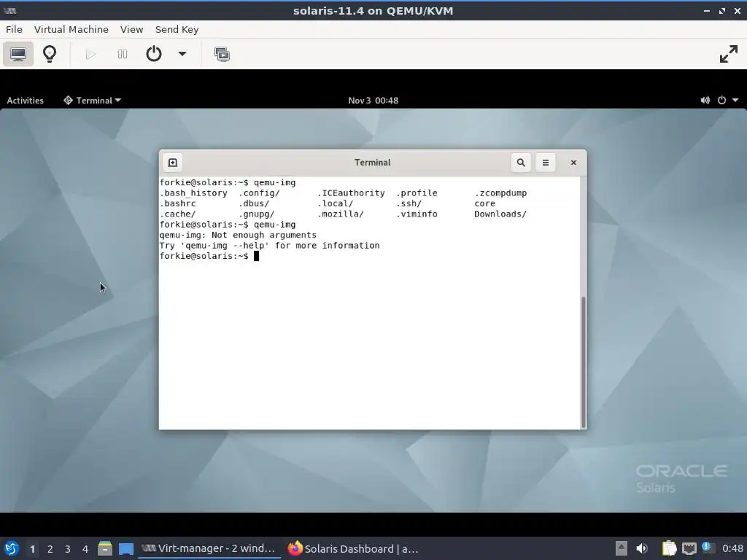Open the Send Key menu

coord(177,29)
